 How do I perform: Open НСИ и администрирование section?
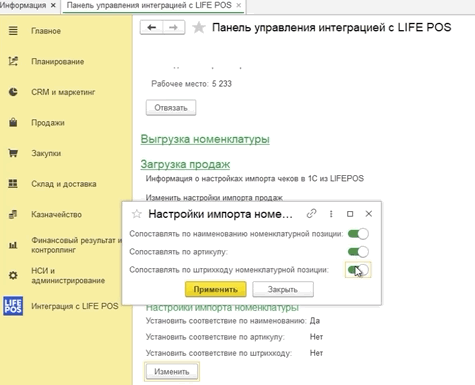68,276
